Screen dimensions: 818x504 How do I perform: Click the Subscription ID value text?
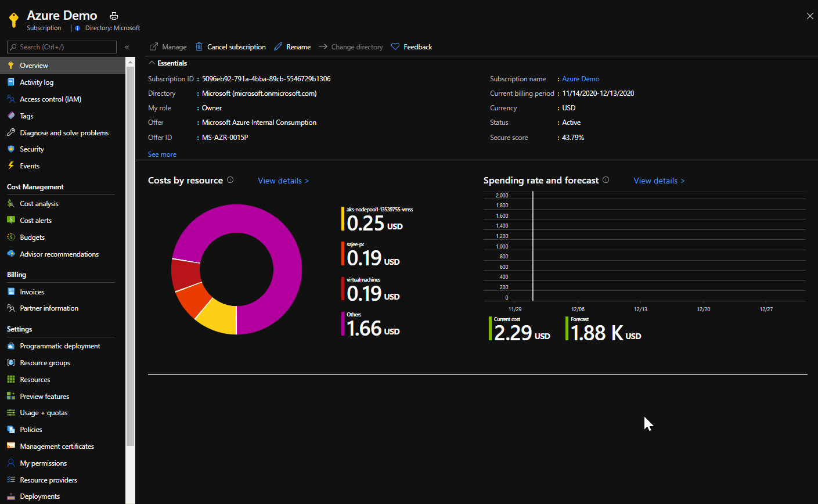(x=266, y=79)
